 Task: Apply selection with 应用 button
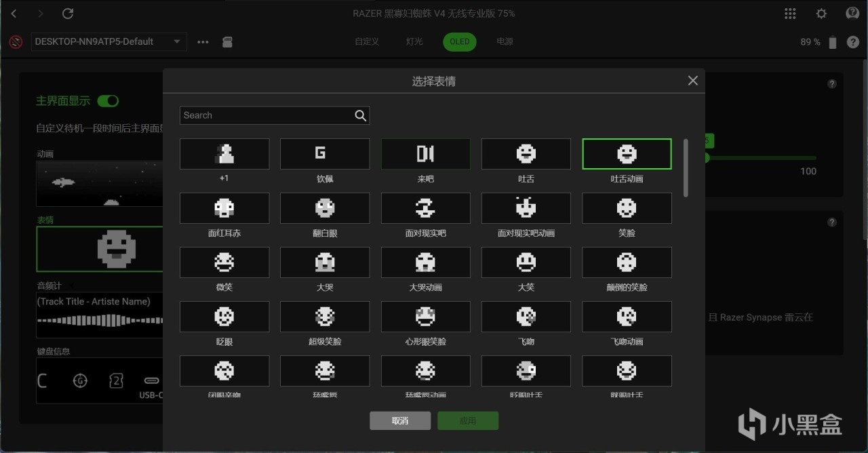[x=468, y=420]
